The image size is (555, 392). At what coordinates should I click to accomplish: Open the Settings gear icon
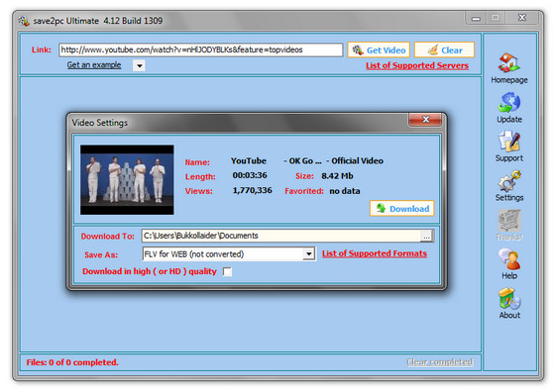point(509,180)
